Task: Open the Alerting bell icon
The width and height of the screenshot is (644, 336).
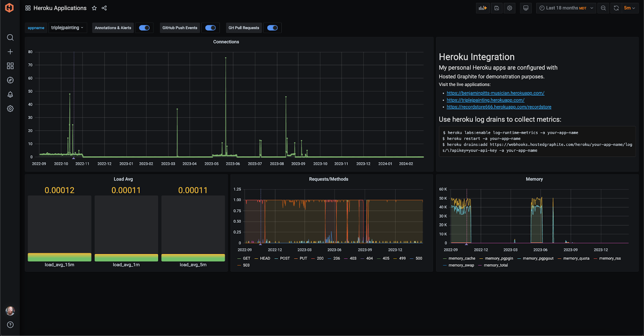Action: pyautogui.click(x=10, y=94)
